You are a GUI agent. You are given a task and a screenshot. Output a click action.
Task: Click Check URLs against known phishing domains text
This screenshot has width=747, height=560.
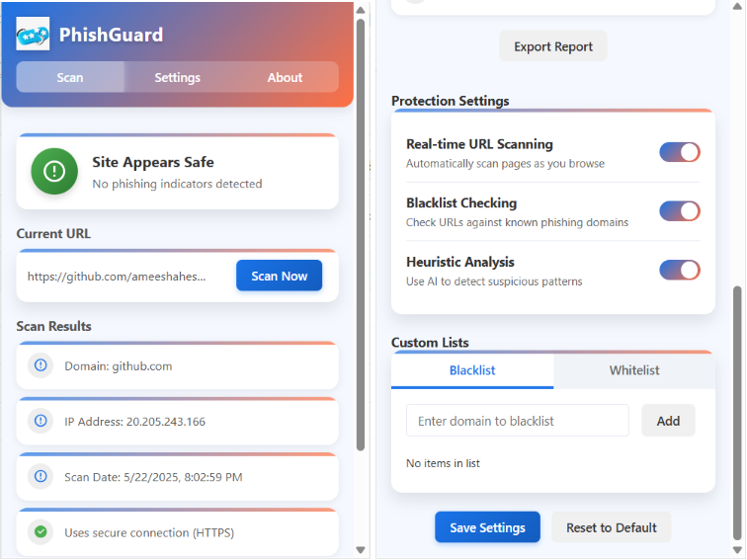pyautogui.click(x=517, y=222)
